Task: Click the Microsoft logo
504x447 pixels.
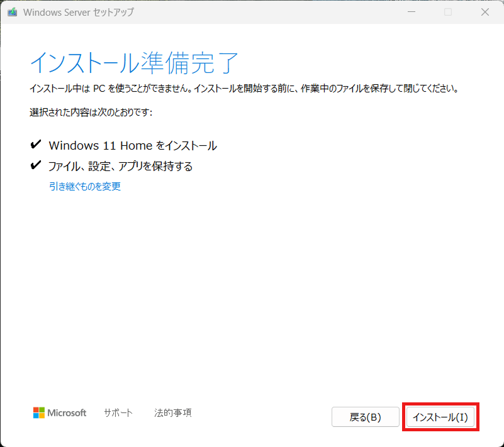Action: coord(60,412)
